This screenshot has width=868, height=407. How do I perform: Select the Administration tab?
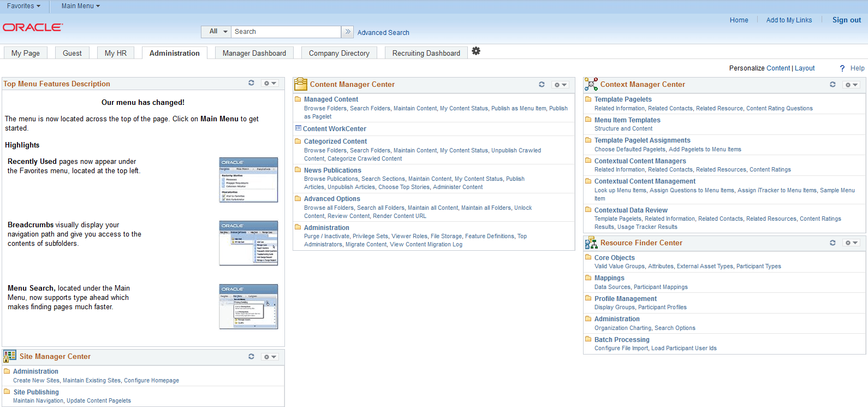pos(175,53)
